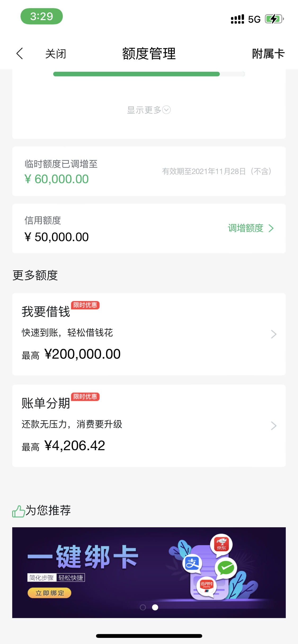Expand 显示更多 show more section
298x644 pixels.
click(x=149, y=110)
